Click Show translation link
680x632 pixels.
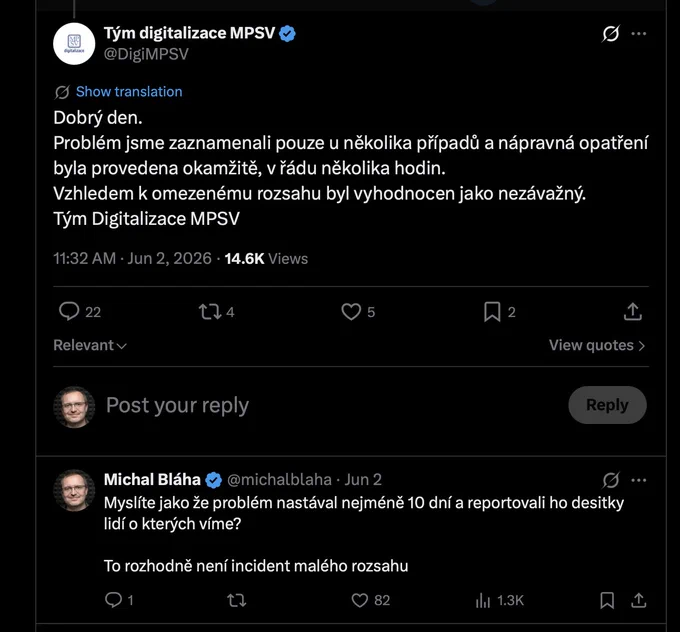(129, 92)
